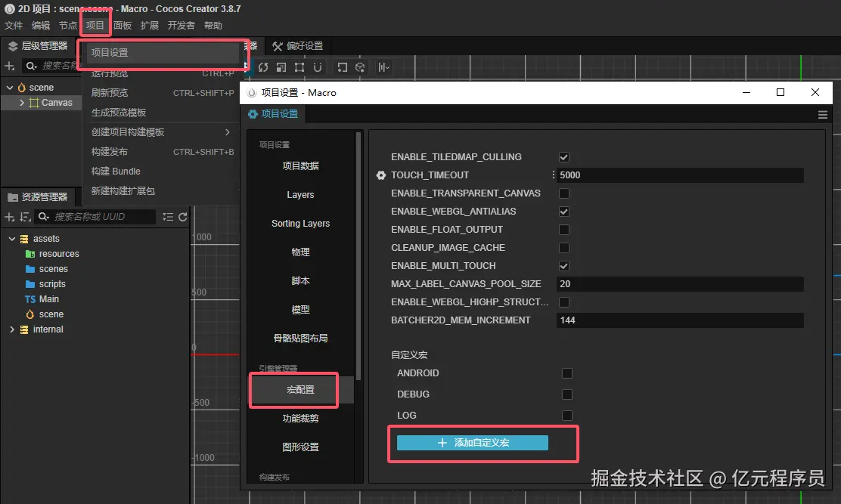Open 物理 settings section
This screenshot has height=504, width=841.
point(300,252)
